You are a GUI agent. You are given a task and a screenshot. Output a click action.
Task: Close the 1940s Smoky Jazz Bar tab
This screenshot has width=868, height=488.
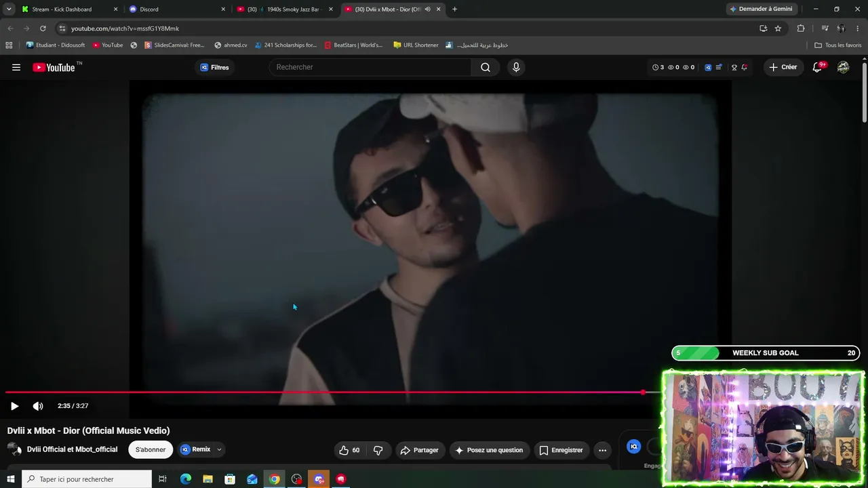pyautogui.click(x=331, y=9)
